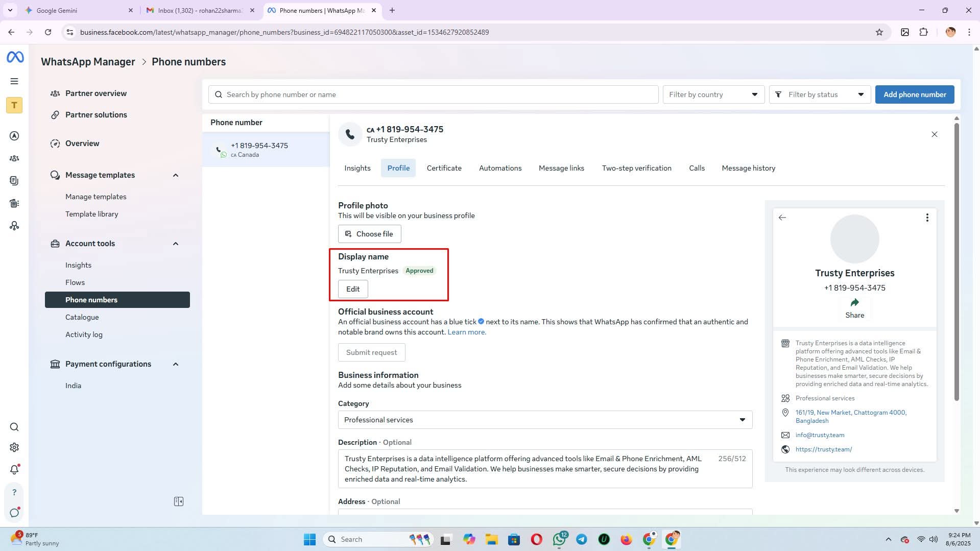The height and width of the screenshot is (551, 980).
Task: Open the Chattogram address link in preview
Action: pos(851,417)
